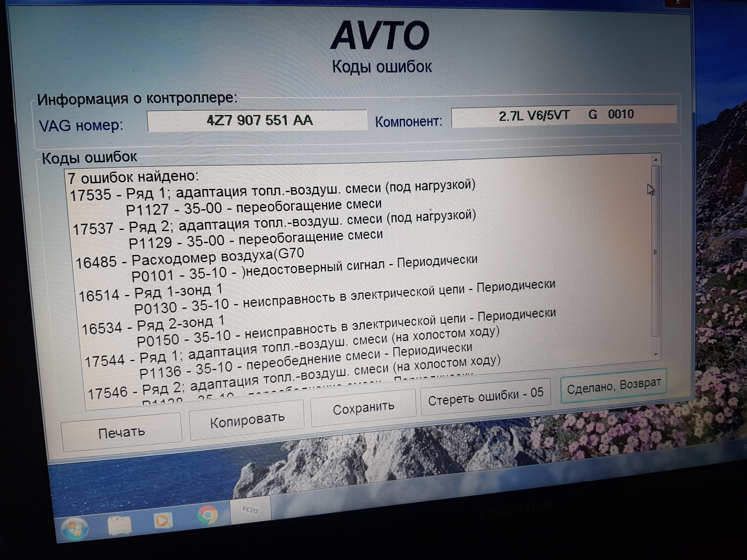The image size is (747, 560).
Task: Click the error list scrollbar thumb
Action: pyautogui.click(x=656, y=251)
